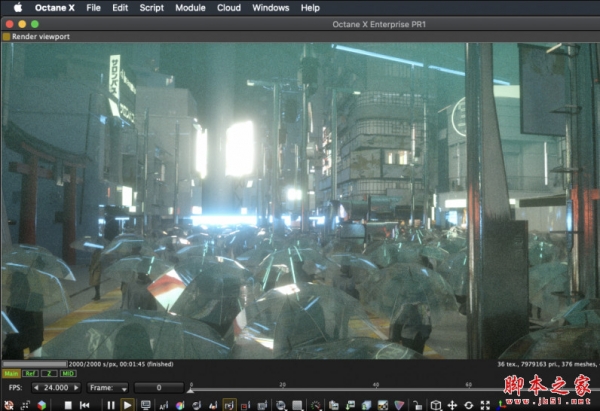Click the RGB cube render icon
Screen dimensions: 600x411
[41, 405]
